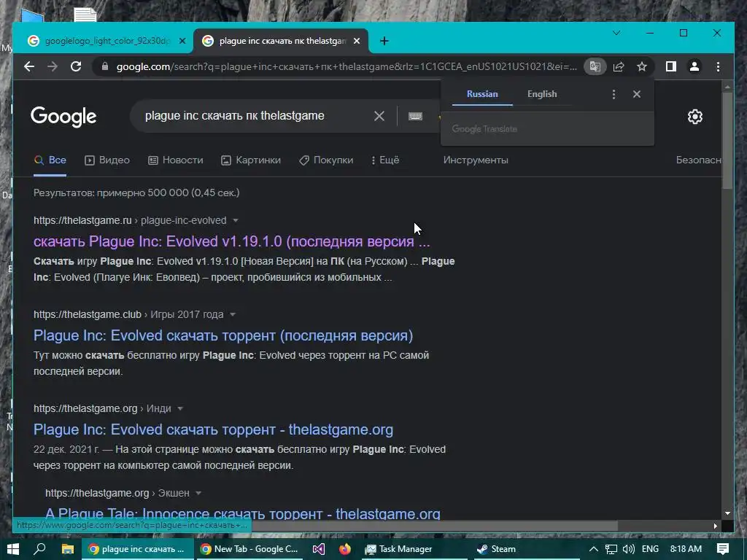Image resolution: width=747 pixels, height=560 pixels.
Task: Select English in translate popup
Action: pos(542,94)
